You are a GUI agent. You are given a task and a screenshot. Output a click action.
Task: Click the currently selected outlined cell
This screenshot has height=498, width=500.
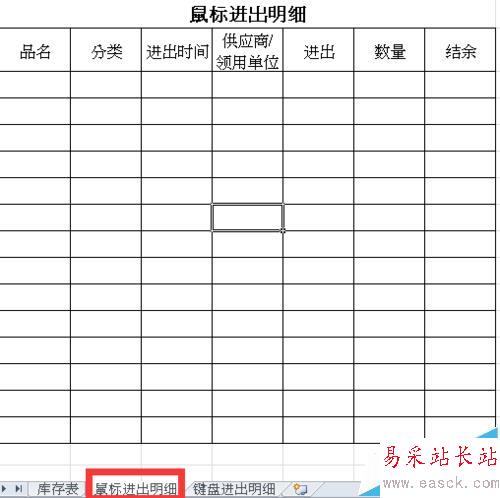click(x=247, y=217)
